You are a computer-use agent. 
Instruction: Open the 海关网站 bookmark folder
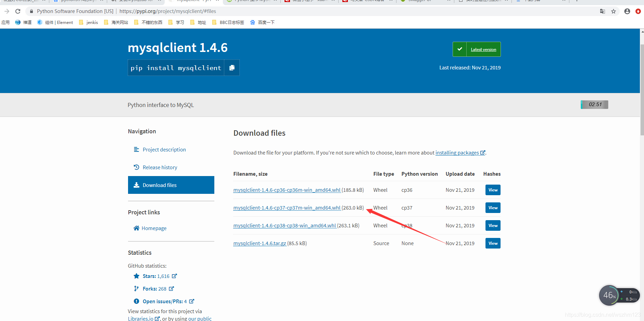116,22
